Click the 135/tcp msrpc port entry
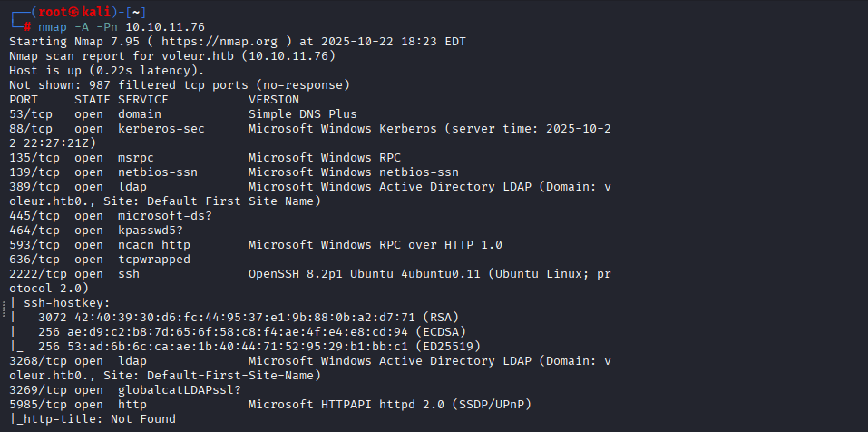This screenshot has height=432, width=868. [x=34, y=158]
